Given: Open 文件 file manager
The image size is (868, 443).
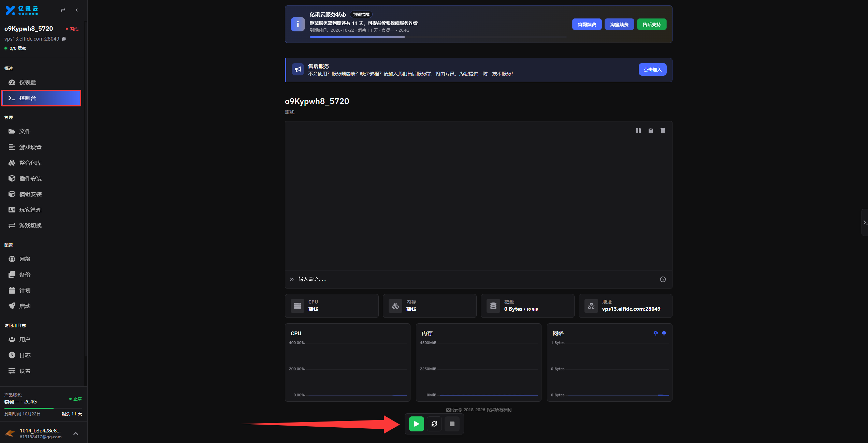Looking at the screenshot, I should click(41, 131).
